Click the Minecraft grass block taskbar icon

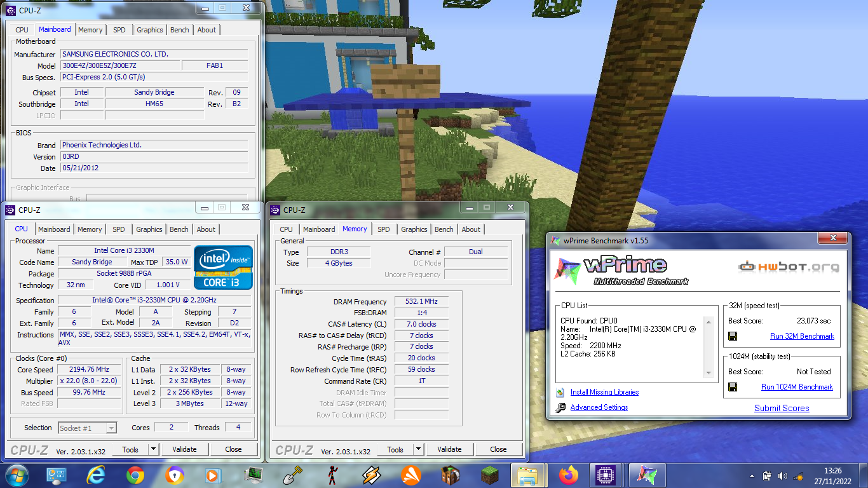pyautogui.click(x=490, y=475)
